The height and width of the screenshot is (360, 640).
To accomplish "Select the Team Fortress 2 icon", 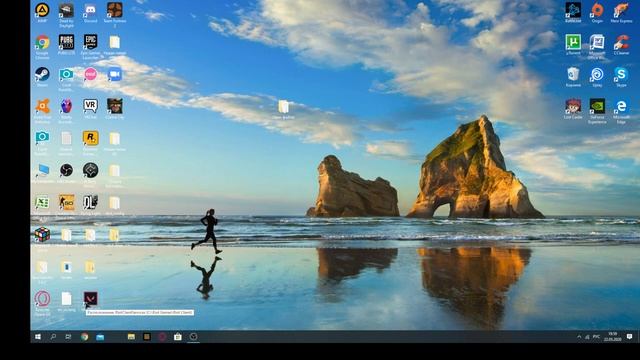I will [x=115, y=10].
